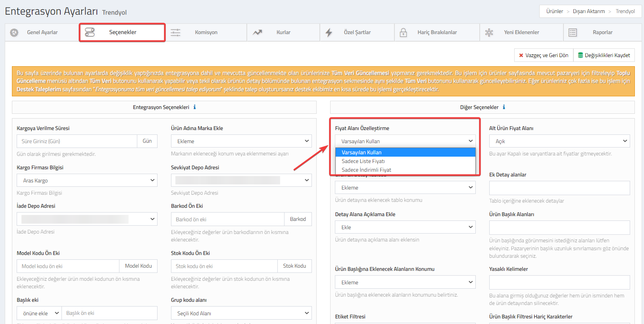644x324 pixels.
Task: Click the Model Kodu addon label
Action: pos(138,266)
